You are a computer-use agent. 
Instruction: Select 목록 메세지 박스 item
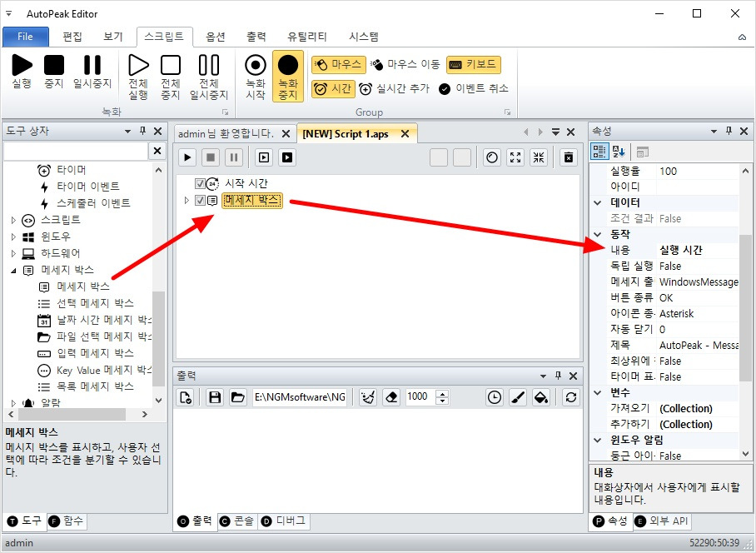[95, 386]
